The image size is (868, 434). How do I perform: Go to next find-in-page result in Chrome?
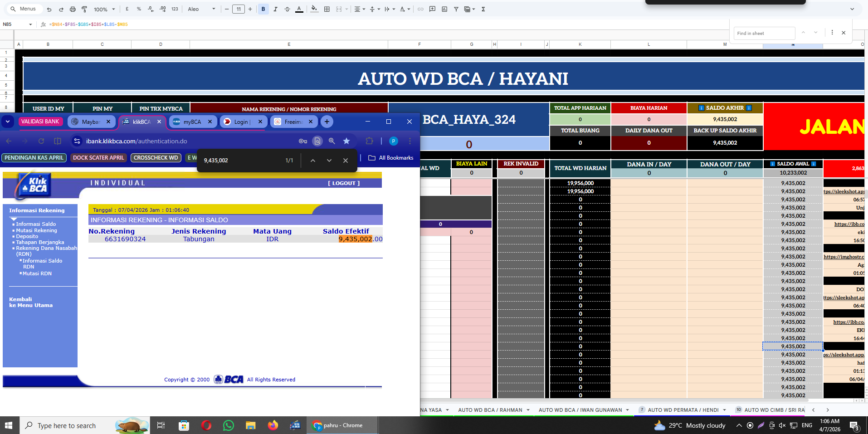pyautogui.click(x=329, y=161)
